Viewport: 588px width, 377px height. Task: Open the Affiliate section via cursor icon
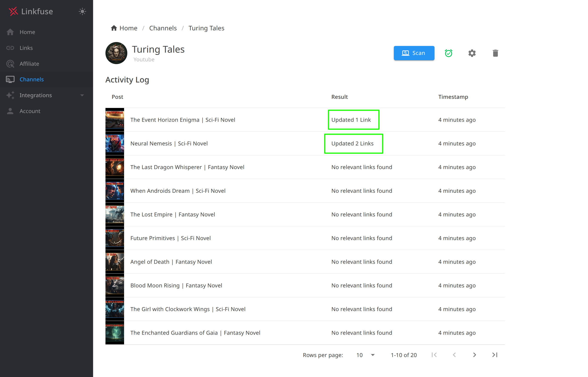click(10, 64)
